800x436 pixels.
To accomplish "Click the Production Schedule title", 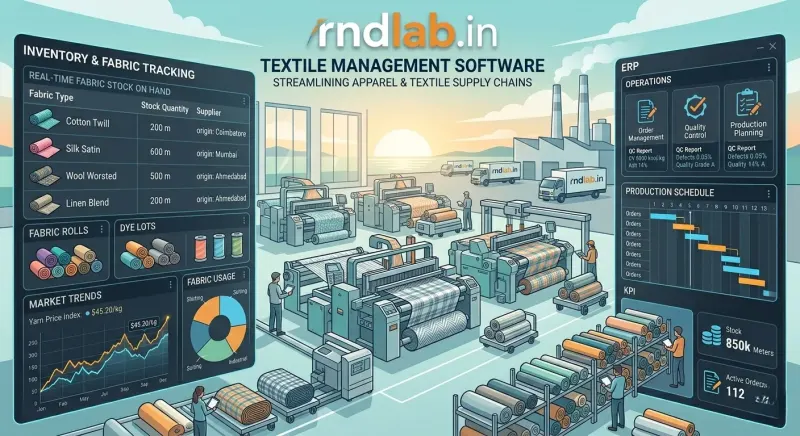I will [669, 192].
